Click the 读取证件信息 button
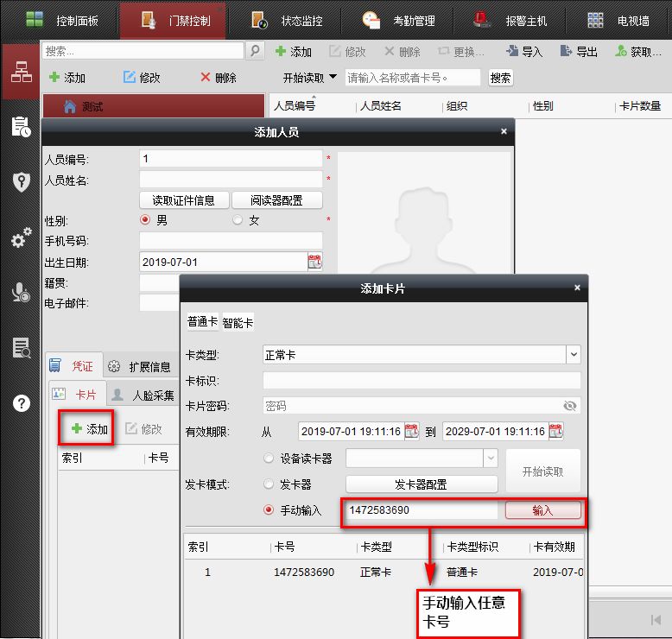The width and height of the screenshot is (672, 639). point(184,200)
